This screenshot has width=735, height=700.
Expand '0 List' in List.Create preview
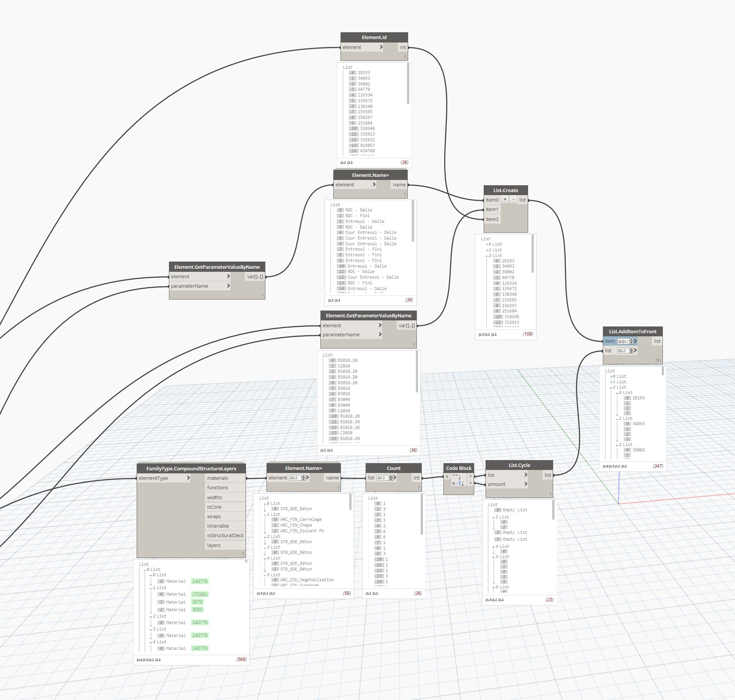coord(487,244)
